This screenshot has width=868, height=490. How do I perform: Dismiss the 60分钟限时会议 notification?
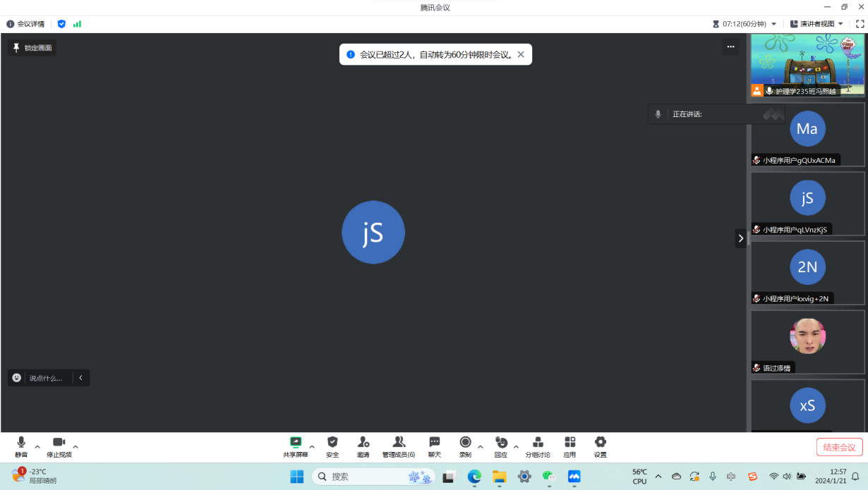point(521,54)
